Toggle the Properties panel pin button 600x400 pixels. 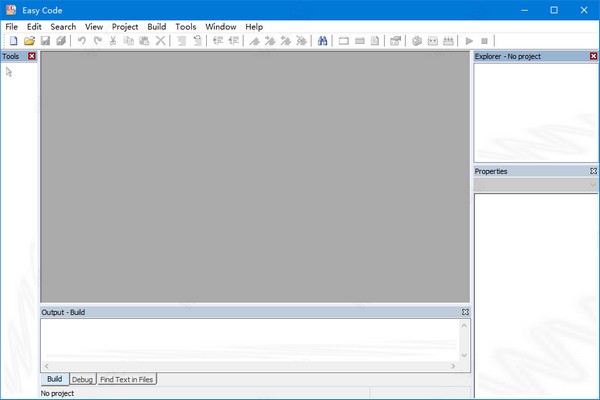pyautogui.click(x=593, y=171)
